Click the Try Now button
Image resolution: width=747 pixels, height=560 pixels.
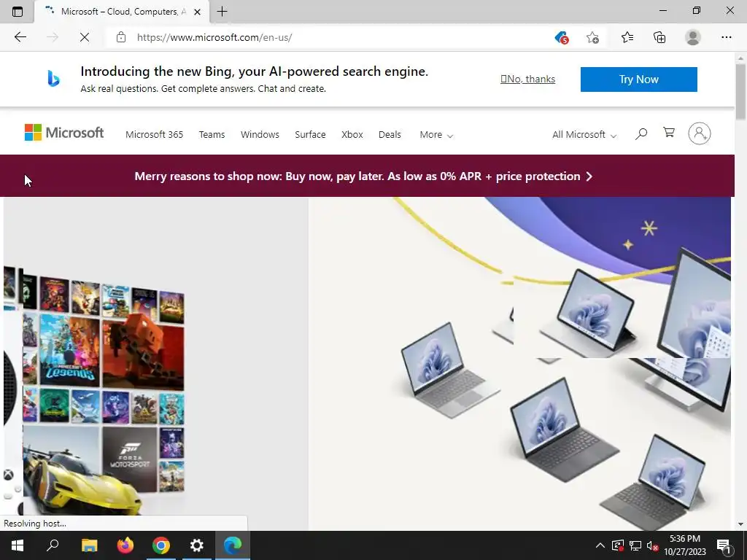point(639,79)
